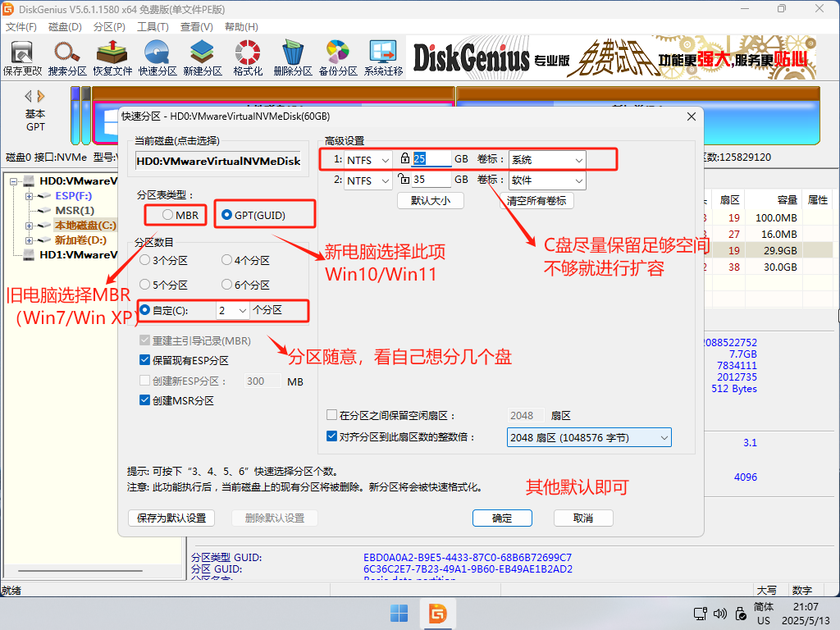
Task: Open the 分区(P) menu
Action: coord(109,27)
